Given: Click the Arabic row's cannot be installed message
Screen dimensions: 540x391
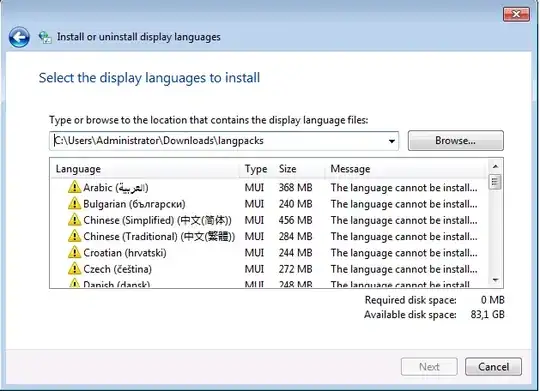Looking at the screenshot, I should (x=404, y=188).
